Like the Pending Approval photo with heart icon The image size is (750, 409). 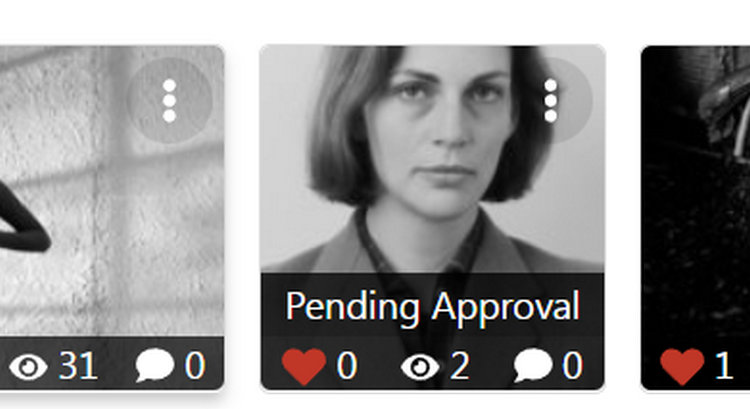point(304,366)
